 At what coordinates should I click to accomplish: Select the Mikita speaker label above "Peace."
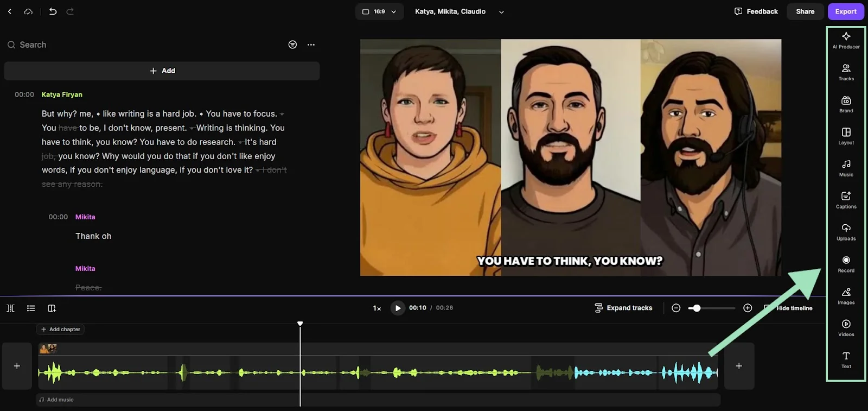point(85,268)
